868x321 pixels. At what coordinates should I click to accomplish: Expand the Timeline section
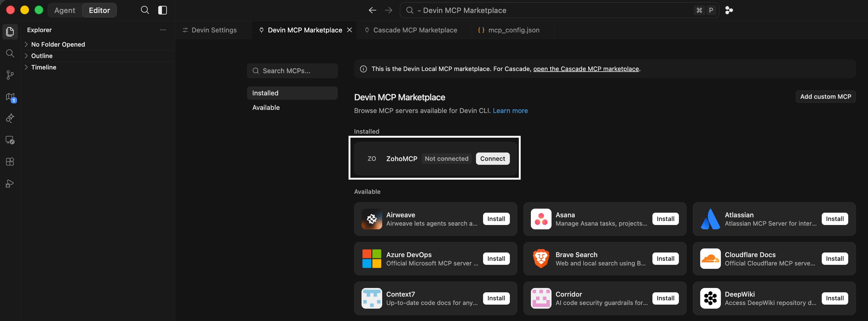pos(98,67)
